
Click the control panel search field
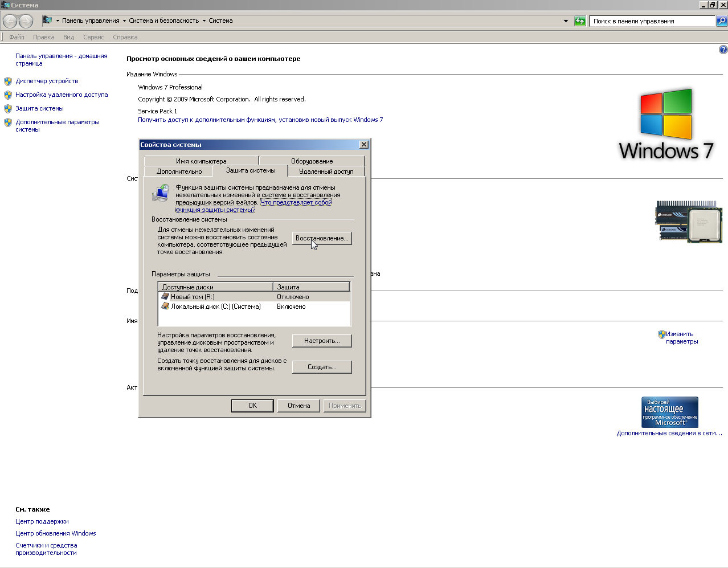click(x=652, y=21)
